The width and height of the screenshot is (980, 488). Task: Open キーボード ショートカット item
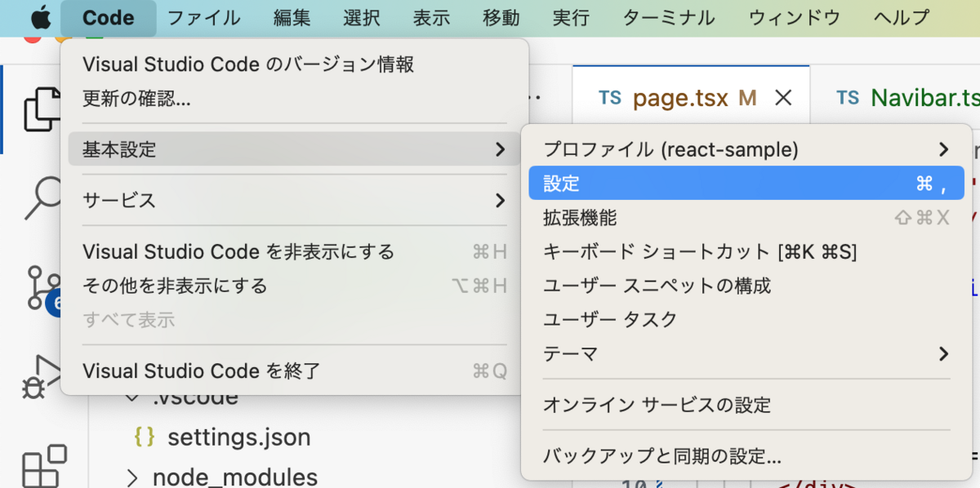[746, 252]
